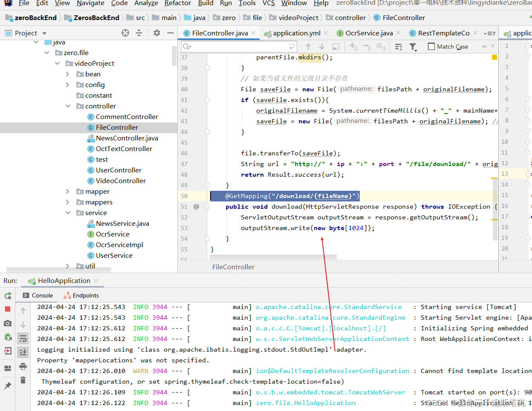Image resolution: width=532 pixels, height=411 pixels.
Task: Expand the mapper folder
Action: coord(67,191)
